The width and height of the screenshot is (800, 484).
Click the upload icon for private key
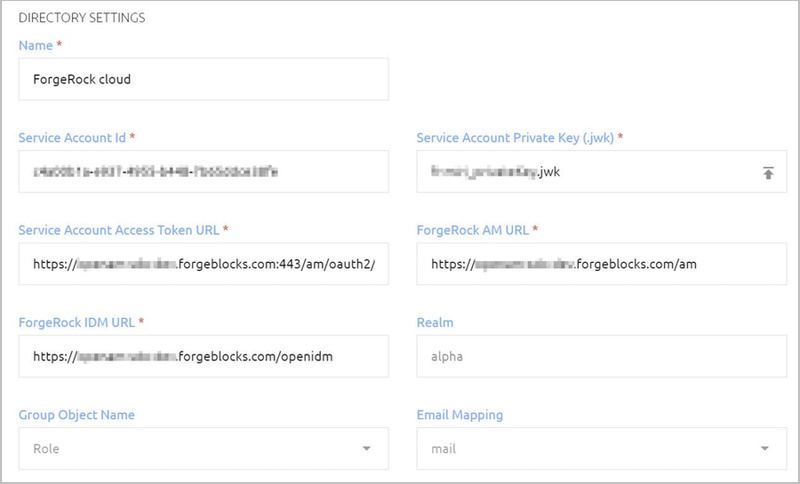point(768,172)
